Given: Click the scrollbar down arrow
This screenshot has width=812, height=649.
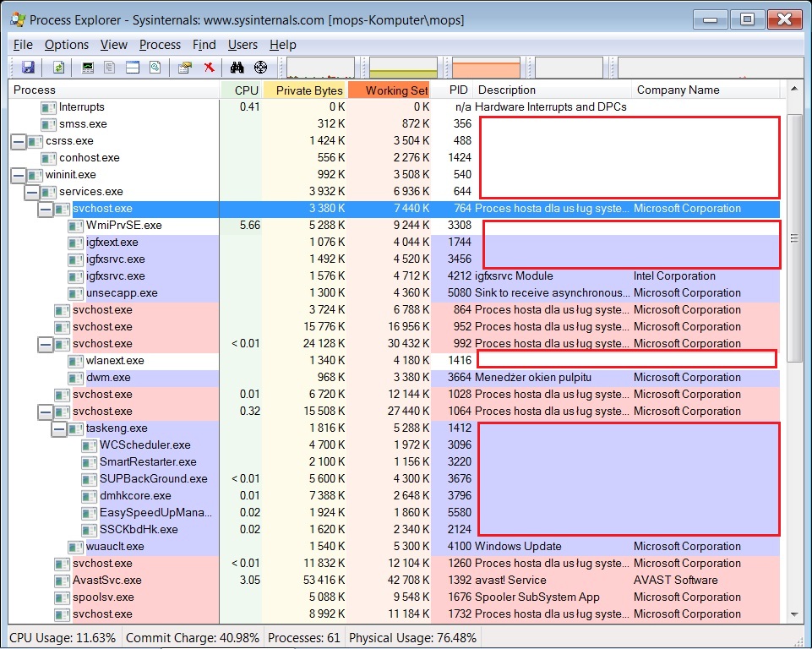Looking at the screenshot, I should pos(794,615).
